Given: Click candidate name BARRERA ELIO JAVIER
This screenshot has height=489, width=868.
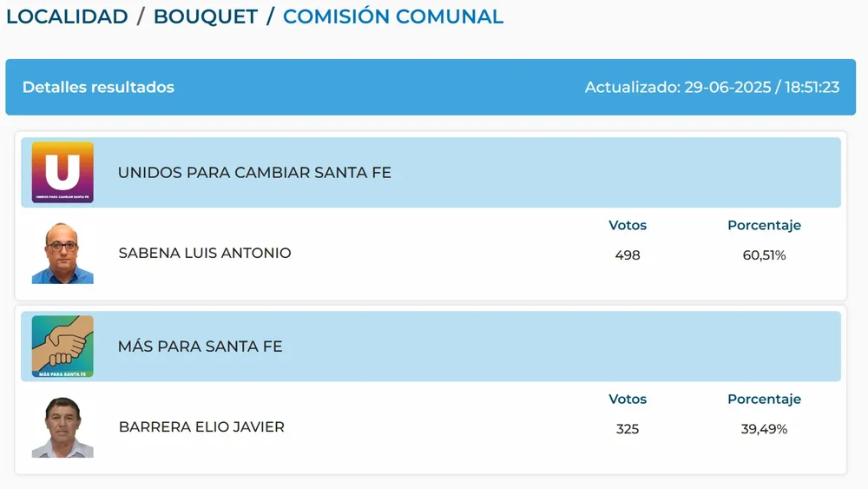Looking at the screenshot, I should click(x=201, y=427).
